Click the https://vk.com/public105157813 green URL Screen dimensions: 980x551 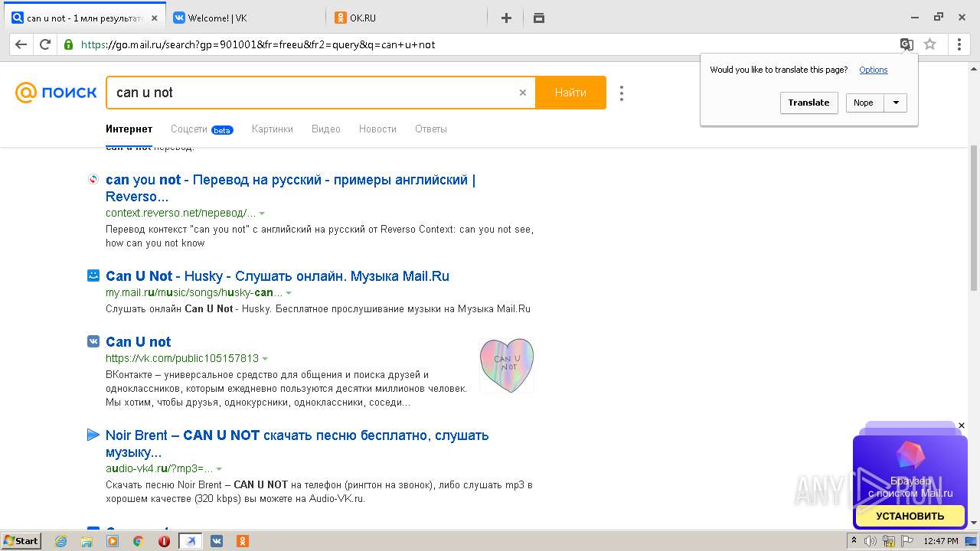click(x=182, y=358)
